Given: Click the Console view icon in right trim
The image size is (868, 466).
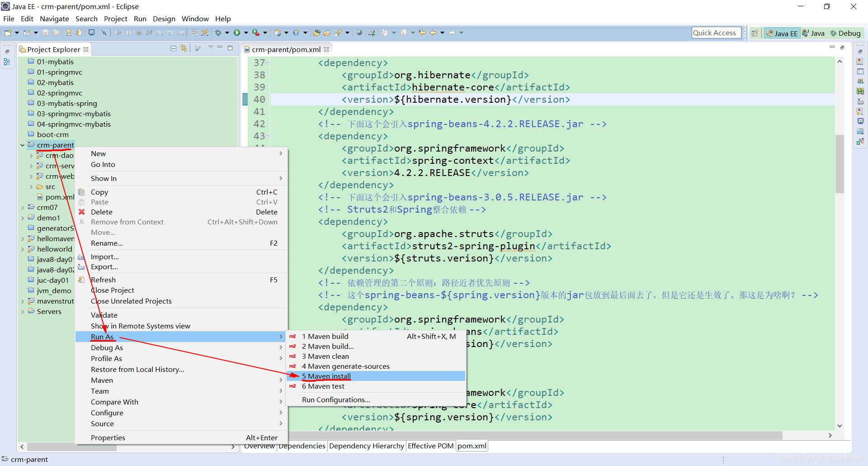Looking at the screenshot, I should pyautogui.click(x=860, y=121).
